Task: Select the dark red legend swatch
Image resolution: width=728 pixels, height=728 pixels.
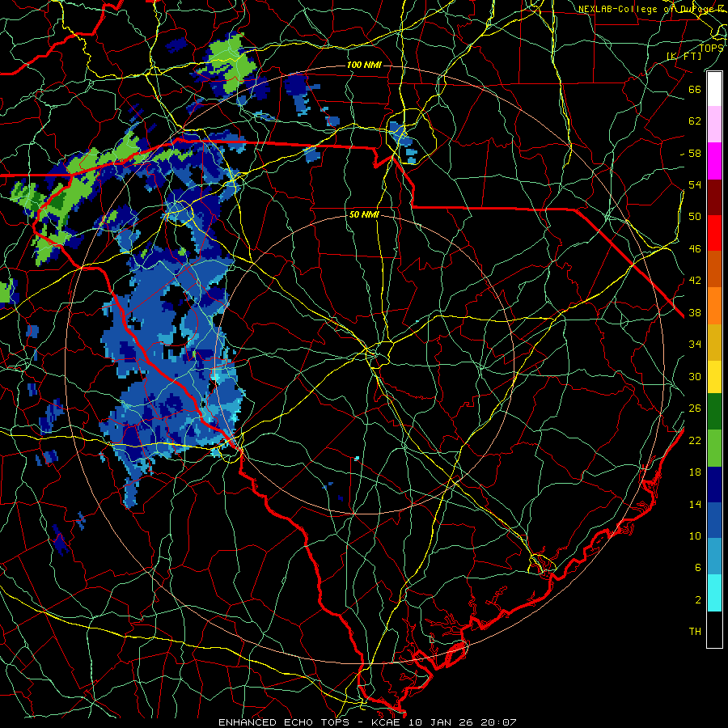Action: [714, 197]
